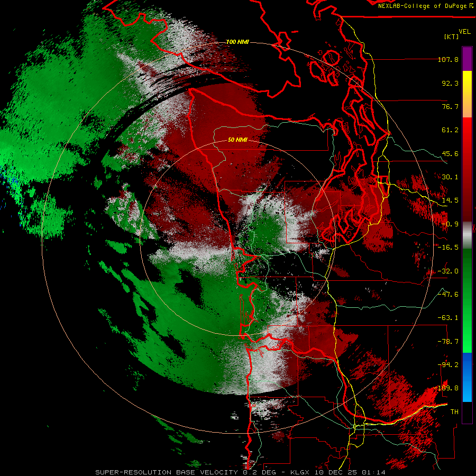Screen dimensions: 476x476
Task: Click the -63.1 legend value
Action: (448, 318)
